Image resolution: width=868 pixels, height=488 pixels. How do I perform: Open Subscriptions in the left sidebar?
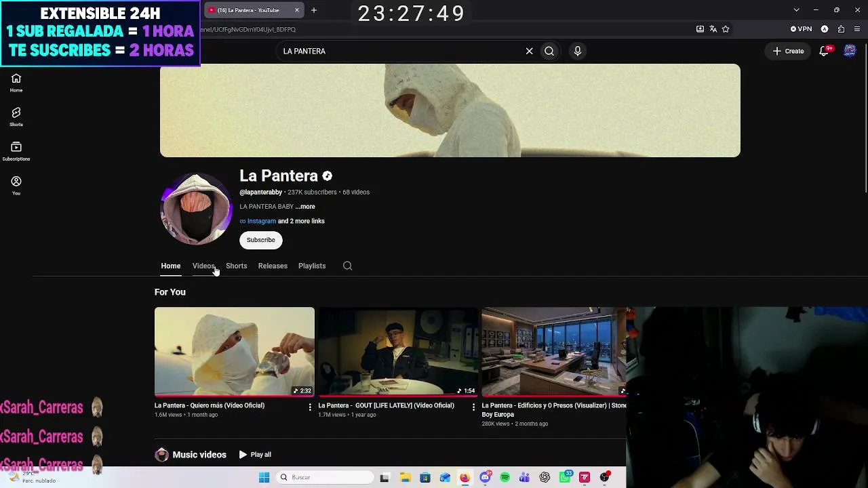pyautogui.click(x=16, y=152)
